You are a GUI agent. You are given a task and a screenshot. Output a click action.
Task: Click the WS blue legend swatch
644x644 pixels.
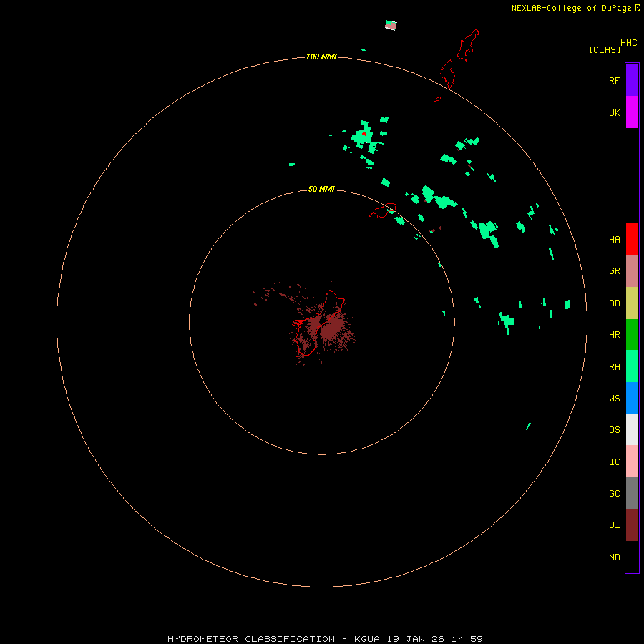click(x=632, y=398)
